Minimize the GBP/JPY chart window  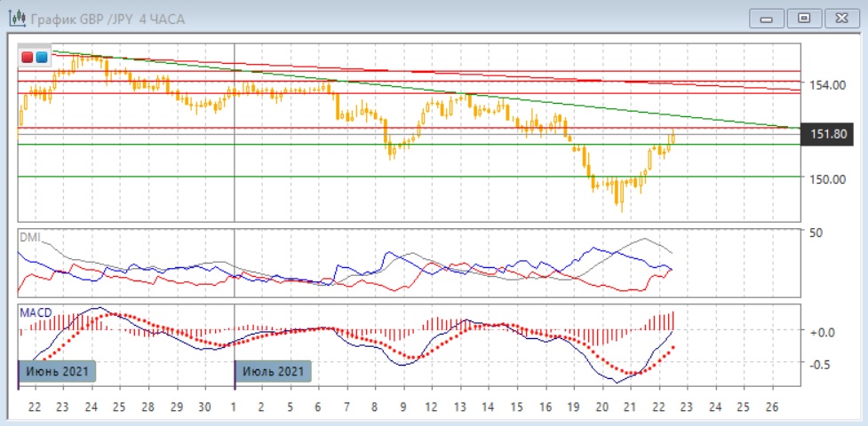coord(767,18)
